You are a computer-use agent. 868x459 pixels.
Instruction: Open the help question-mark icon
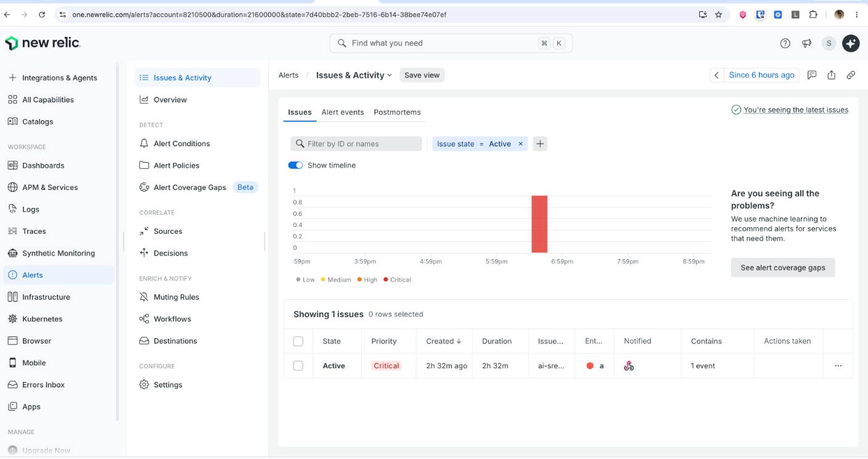(785, 43)
